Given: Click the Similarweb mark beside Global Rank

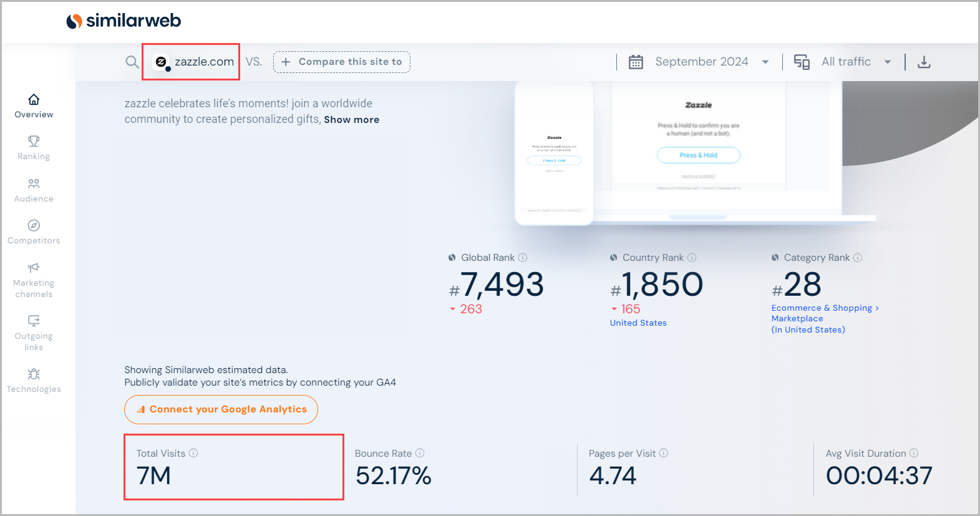Looking at the screenshot, I should [452, 258].
